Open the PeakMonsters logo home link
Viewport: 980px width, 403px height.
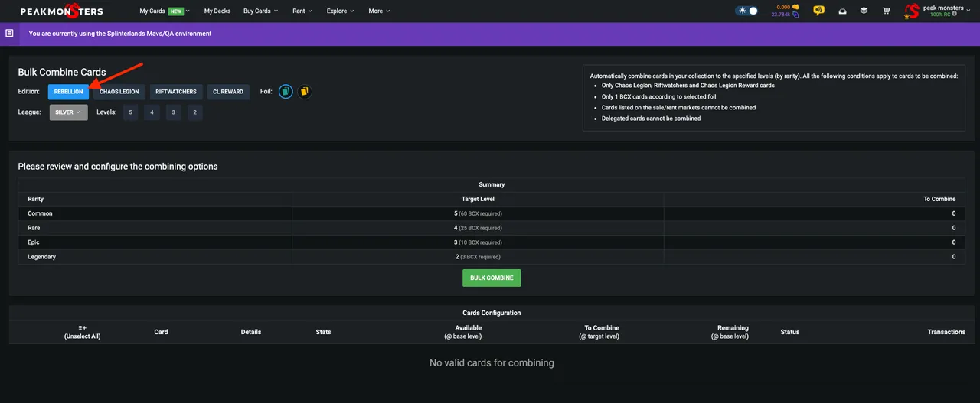[x=61, y=11]
